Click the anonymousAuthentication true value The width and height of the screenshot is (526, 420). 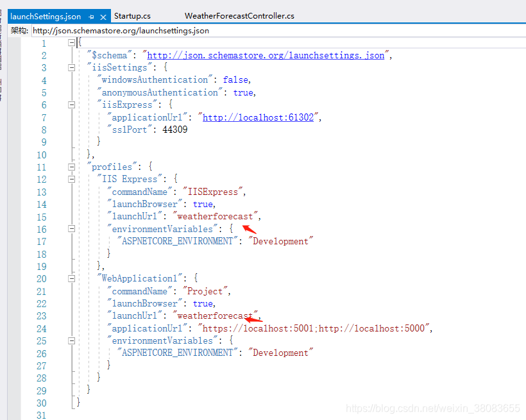tap(243, 92)
